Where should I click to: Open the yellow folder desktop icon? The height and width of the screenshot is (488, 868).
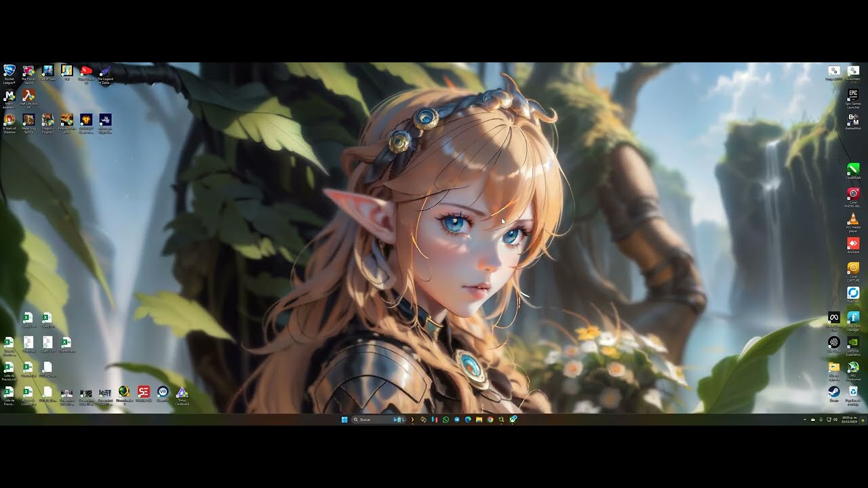(834, 370)
